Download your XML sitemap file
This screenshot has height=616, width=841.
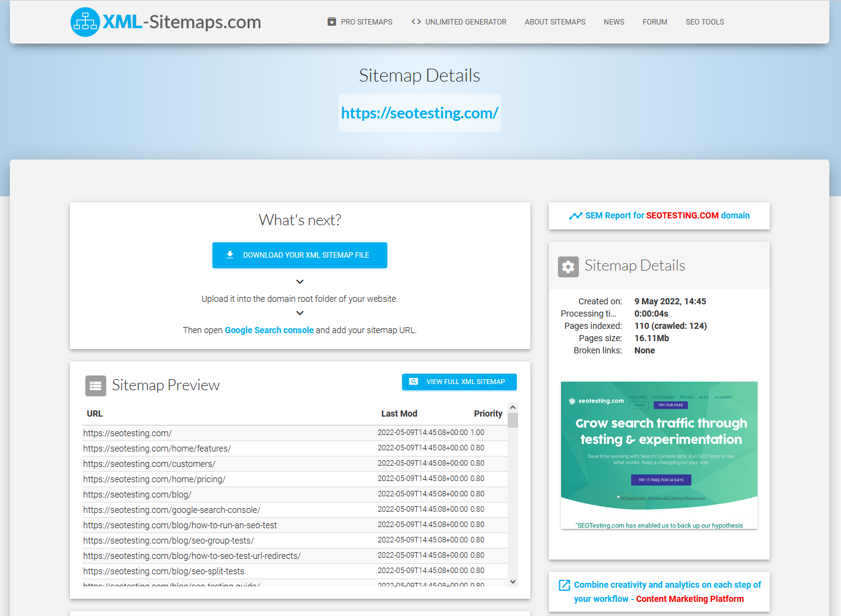[x=300, y=255]
